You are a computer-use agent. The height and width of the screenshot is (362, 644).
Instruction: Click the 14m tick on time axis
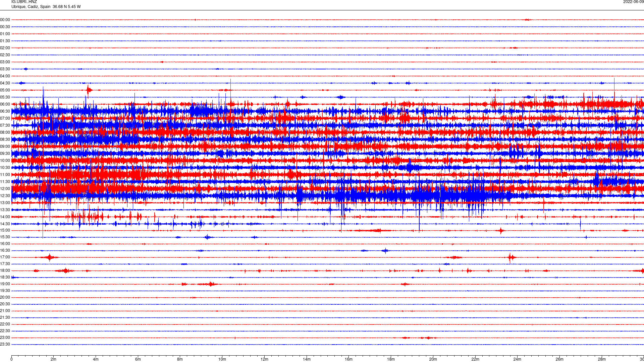click(307, 359)
